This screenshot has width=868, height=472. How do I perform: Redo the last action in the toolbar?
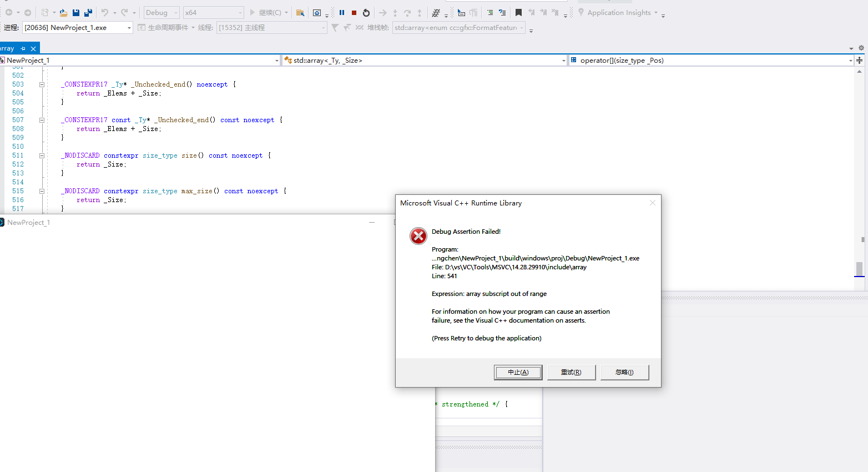(x=124, y=13)
